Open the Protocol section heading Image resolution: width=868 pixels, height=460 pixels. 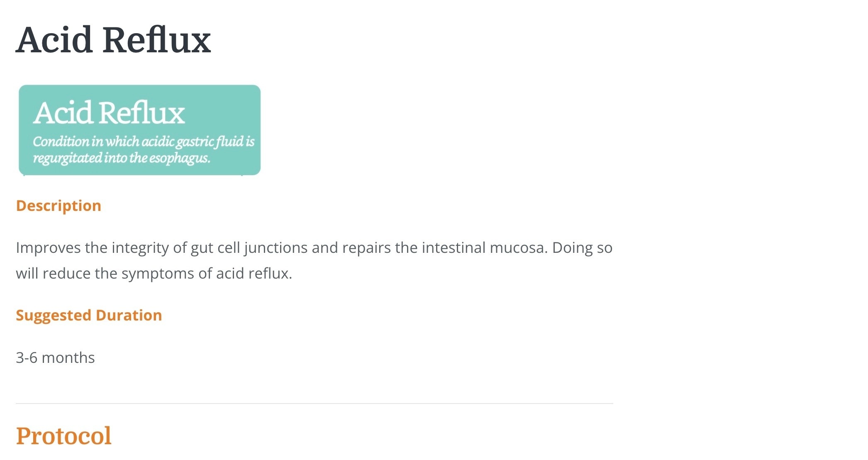click(63, 436)
